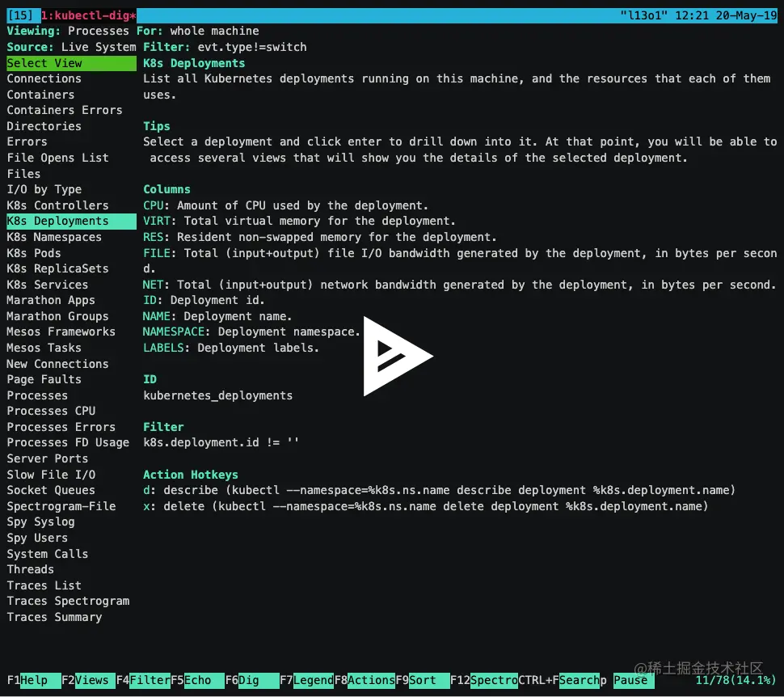The width and height of the screenshot is (784, 697).
Task: Select the K8s Pods view
Action: click(33, 252)
